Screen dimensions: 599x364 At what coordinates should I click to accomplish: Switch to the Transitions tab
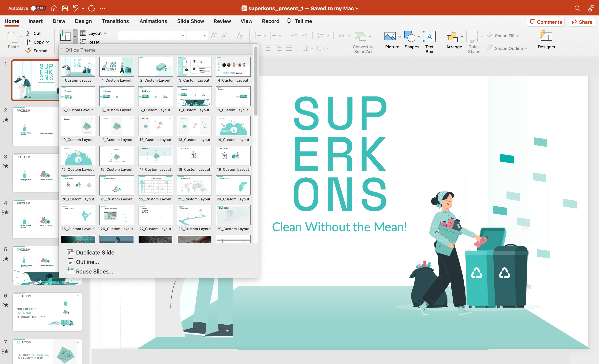[x=115, y=21]
